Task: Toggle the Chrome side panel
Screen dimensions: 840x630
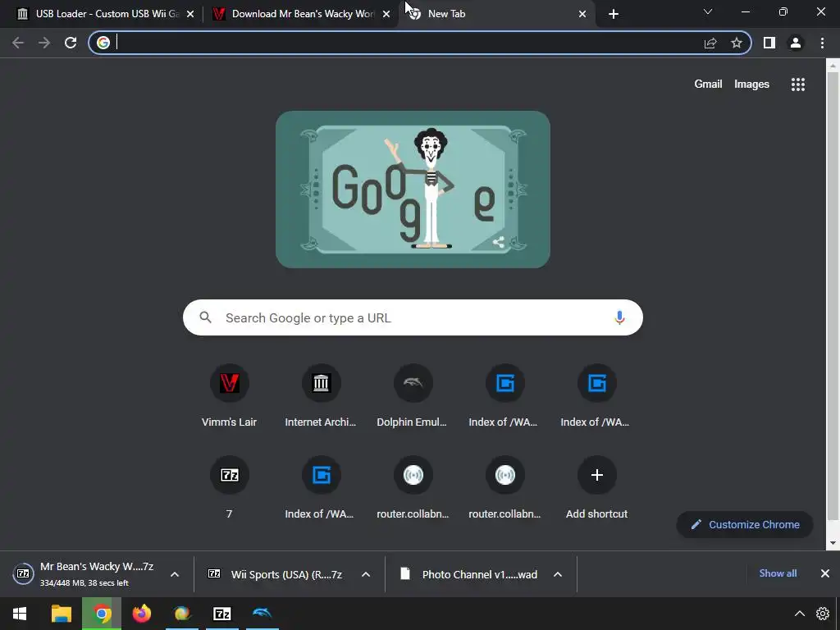Action: 769,43
